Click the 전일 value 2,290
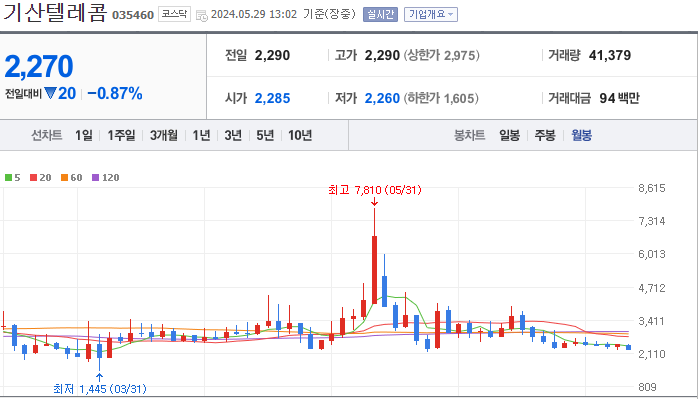 (272, 56)
